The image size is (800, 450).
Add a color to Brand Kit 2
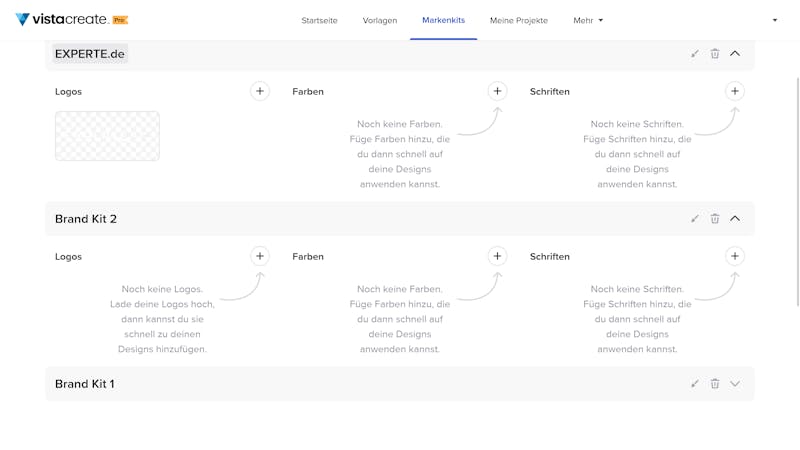tap(497, 256)
